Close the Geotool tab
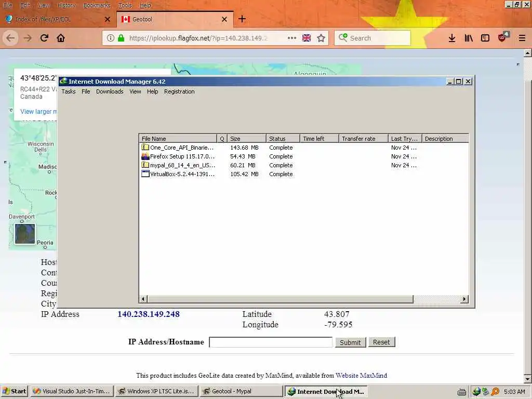532x399 pixels. tap(224, 19)
